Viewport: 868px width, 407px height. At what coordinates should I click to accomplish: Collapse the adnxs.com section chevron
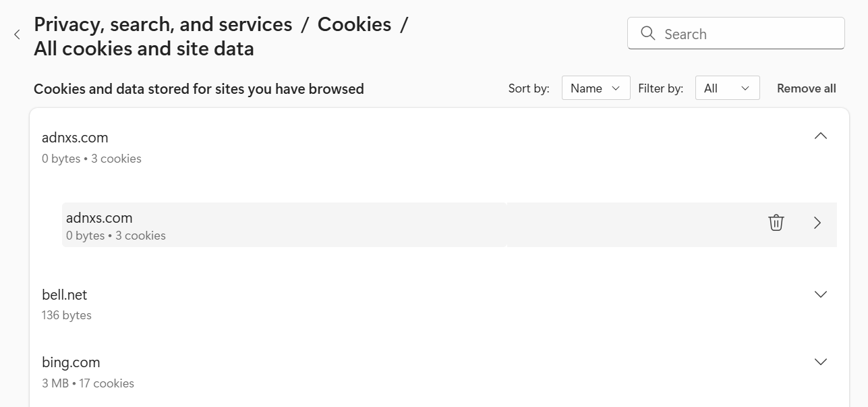[x=821, y=136]
